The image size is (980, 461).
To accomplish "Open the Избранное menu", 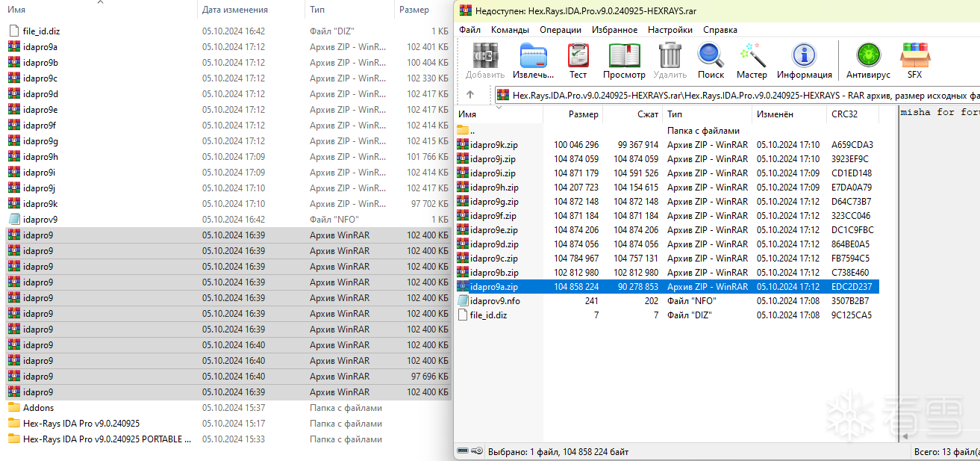I will coord(614,30).
